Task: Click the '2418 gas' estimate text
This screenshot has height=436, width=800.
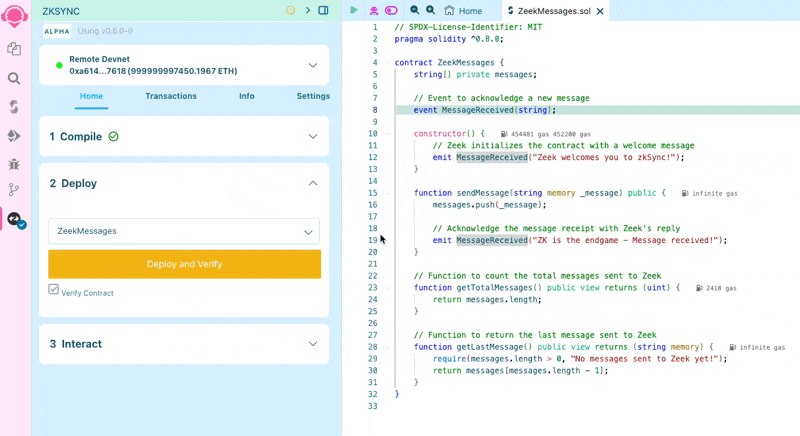Action: pyautogui.click(x=721, y=288)
